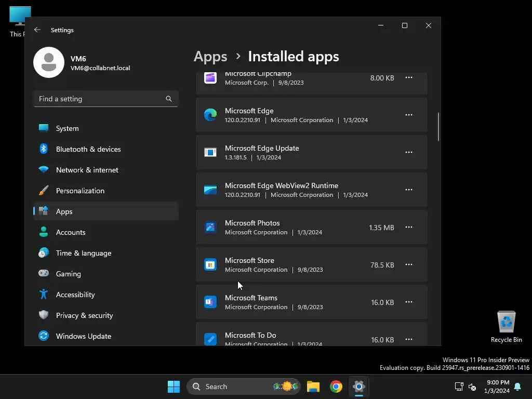The width and height of the screenshot is (532, 399).
Task: Select the Apps sidebar entry
Action: pyautogui.click(x=106, y=211)
